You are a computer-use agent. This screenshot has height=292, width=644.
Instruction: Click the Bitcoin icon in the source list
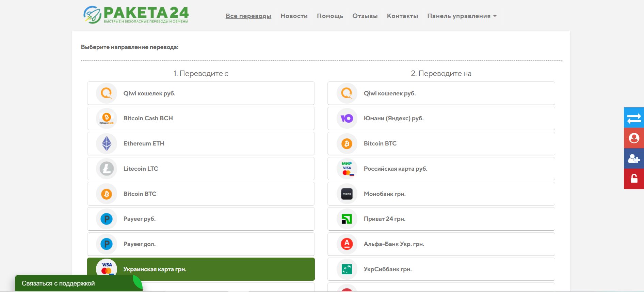coord(107,194)
